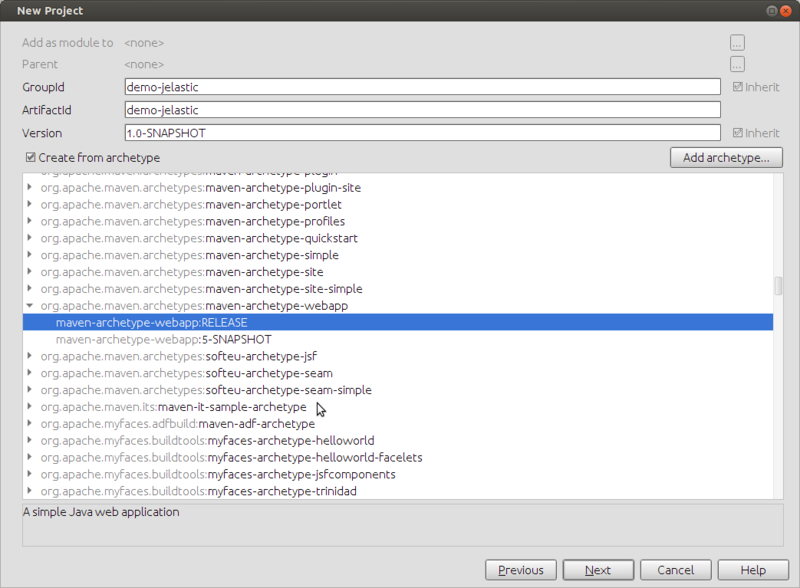Select the maven-archetype-plugin-site row text

pos(201,188)
